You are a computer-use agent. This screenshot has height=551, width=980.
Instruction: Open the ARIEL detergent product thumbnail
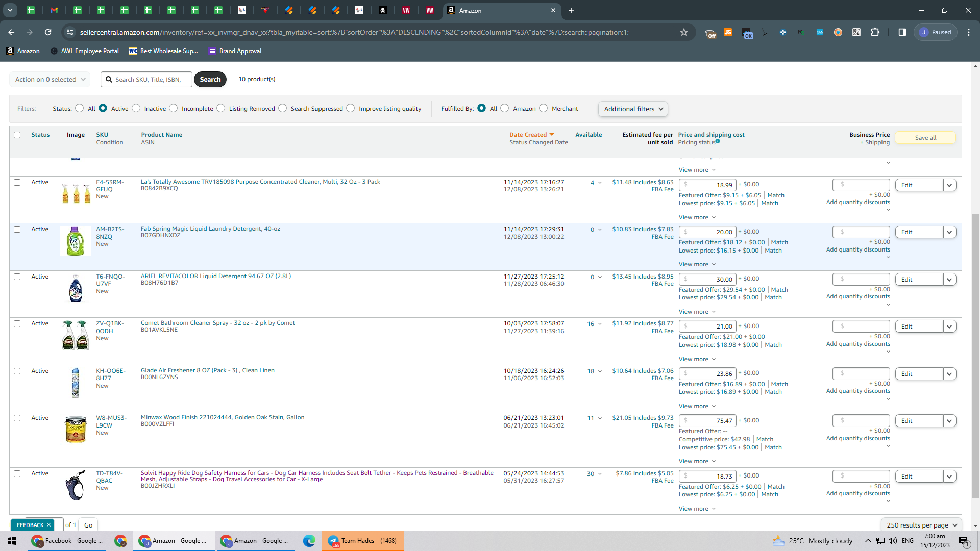pyautogui.click(x=76, y=288)
